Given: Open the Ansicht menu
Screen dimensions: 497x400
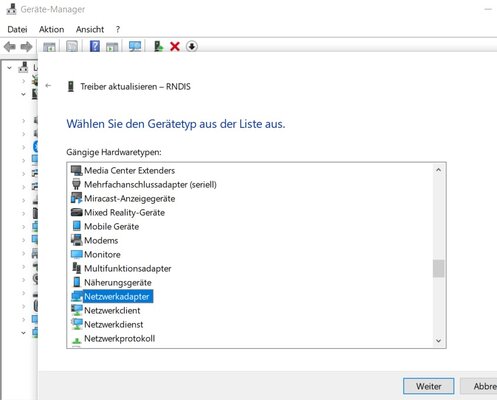Looking at the screenshot, I should (90, 29).
